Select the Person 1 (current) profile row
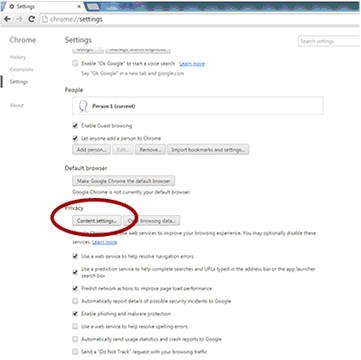361x360 pixels. point(198,106)
